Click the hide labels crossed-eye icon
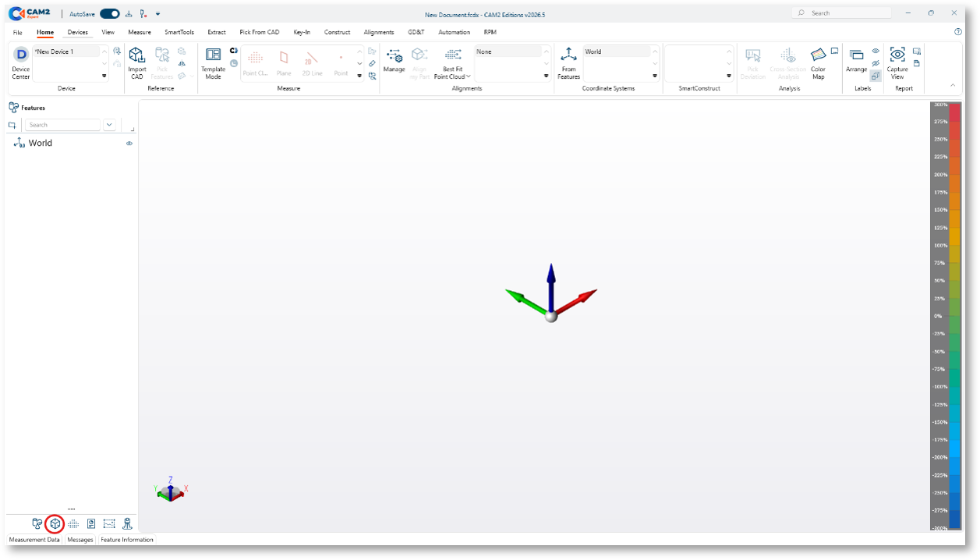The width and height of the screenshot is (980, 560). click(876, 63)
